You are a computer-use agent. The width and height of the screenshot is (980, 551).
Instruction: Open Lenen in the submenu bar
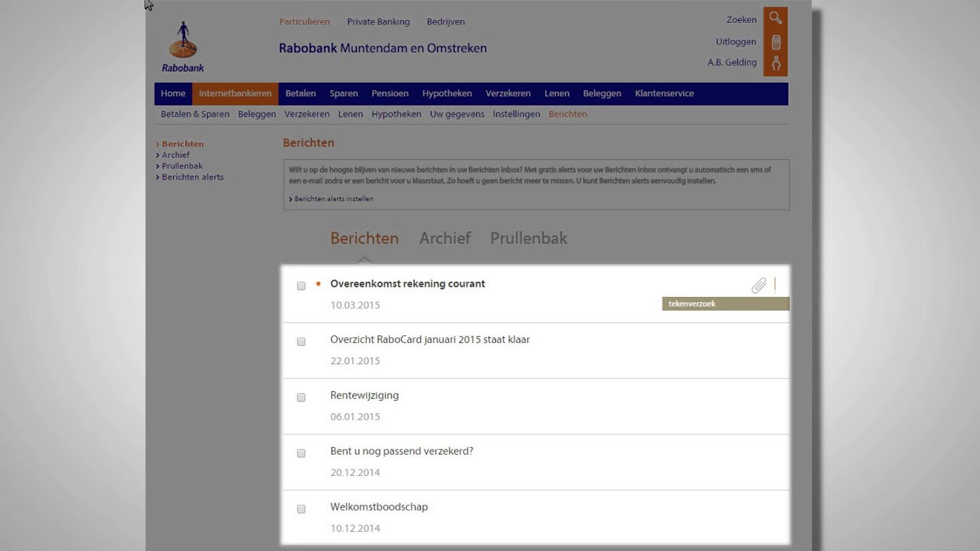coord(351,114)
